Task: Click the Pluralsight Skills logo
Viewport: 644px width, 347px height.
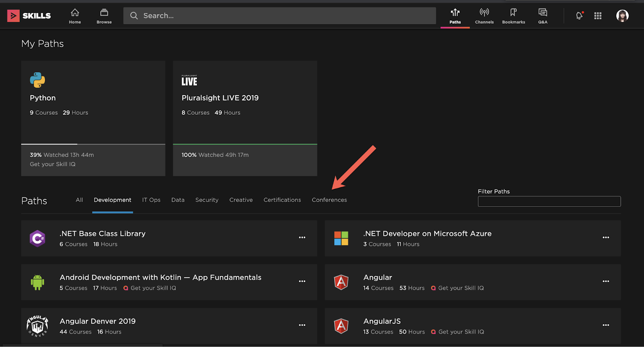Action: pyautogui.click(x=29, y=16)
